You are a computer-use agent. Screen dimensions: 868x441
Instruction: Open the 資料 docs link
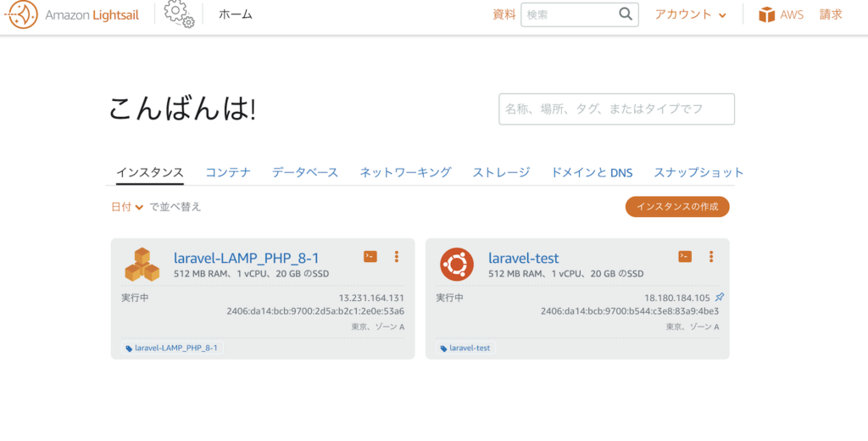click(504, 15)
